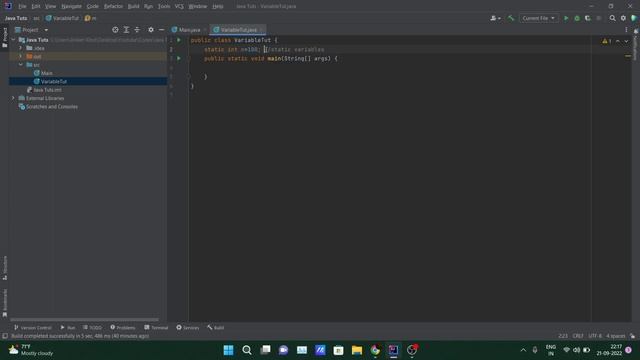Show hidden system tray icons
This screenshot has width=640, height=360.
523,350
